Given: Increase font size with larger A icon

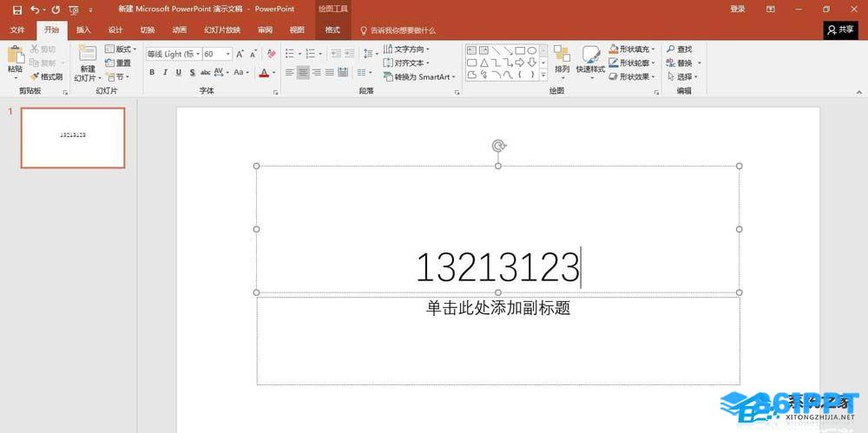Looking at the screenshot, I should [x=240, y=54].
